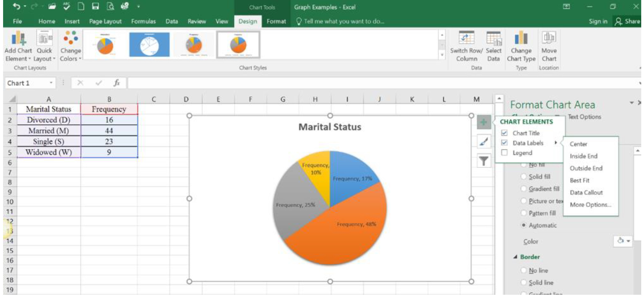The width and height of the screenshot is (644, 296).
Task: Run the spelling check icon
Action: 67,6
